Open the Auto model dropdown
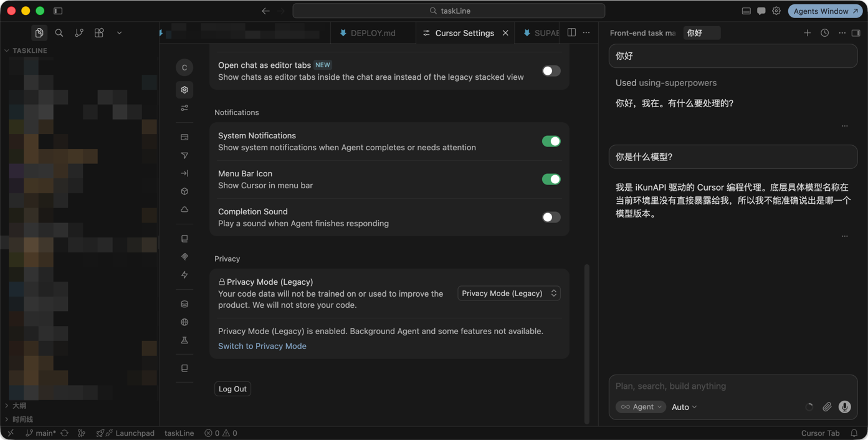The width and height of the screenshot is (868, 440). point(684,407)
